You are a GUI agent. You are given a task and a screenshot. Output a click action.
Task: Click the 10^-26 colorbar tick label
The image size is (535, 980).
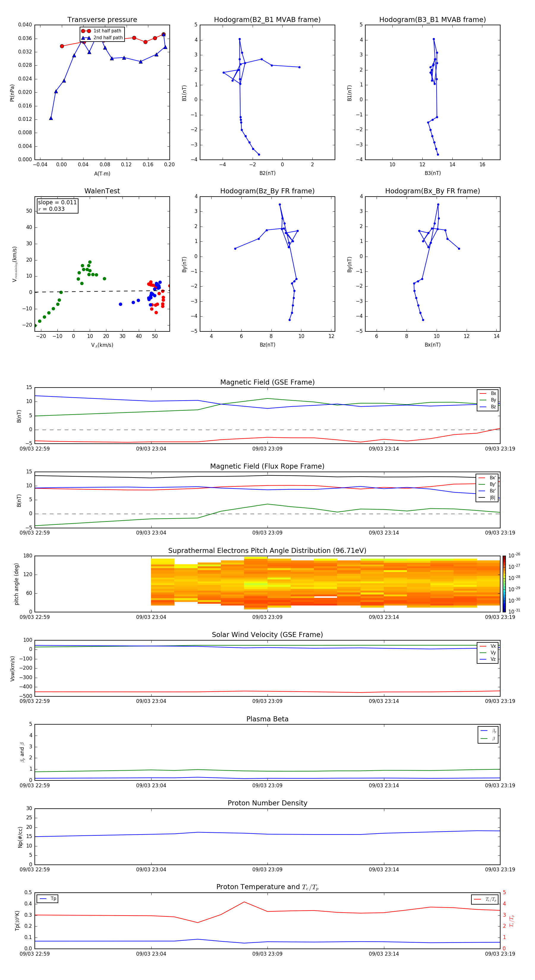pos(514,555)
